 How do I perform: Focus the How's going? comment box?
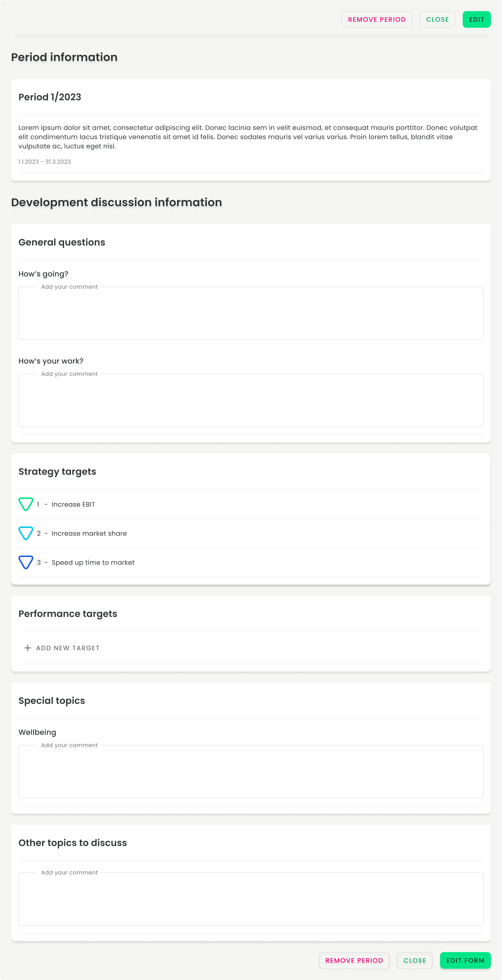[251, 313]
